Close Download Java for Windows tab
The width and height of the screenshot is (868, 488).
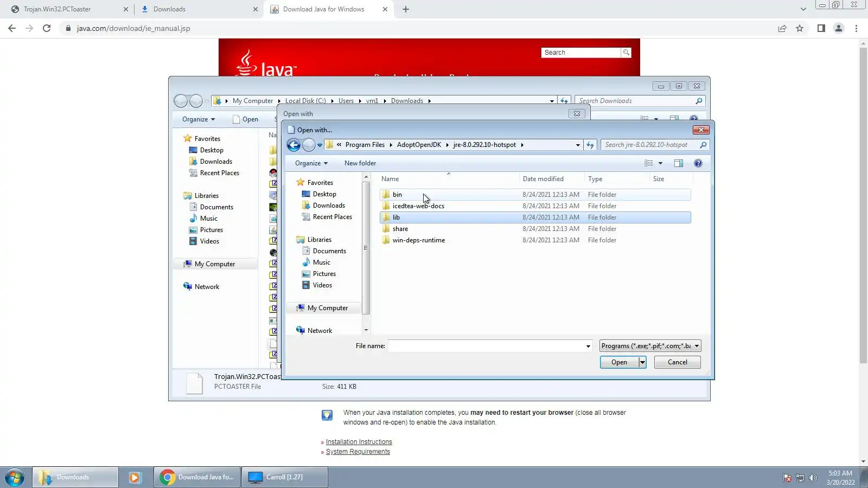click(x=385, y=9)
